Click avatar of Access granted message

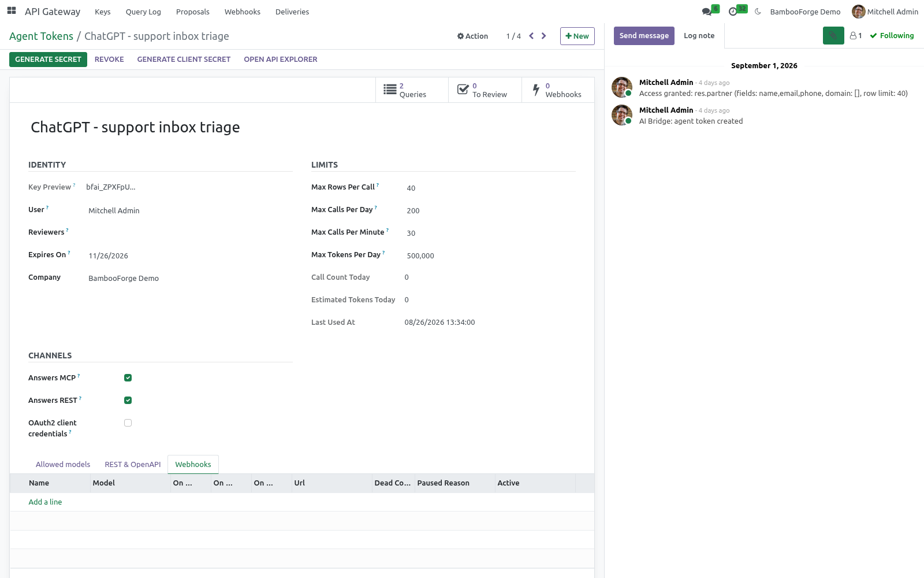coord(622,87)
